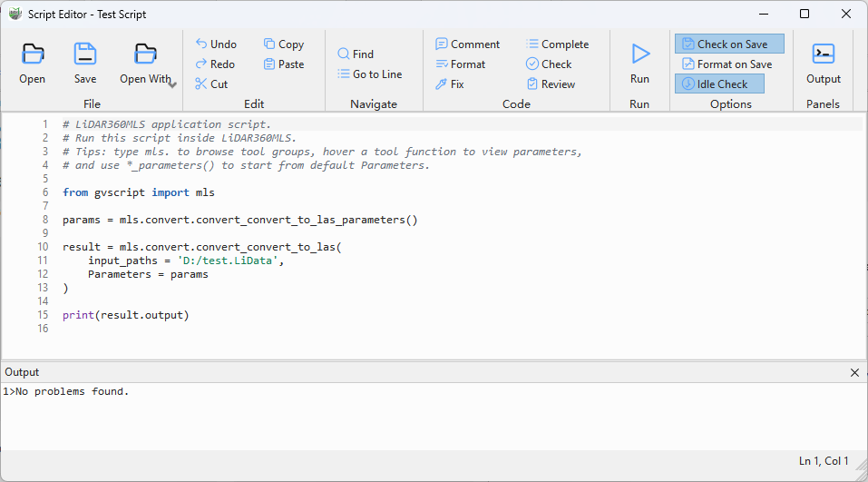Click the Output panel title label
This screenshot has width=868, height=482.
point(22,372)
